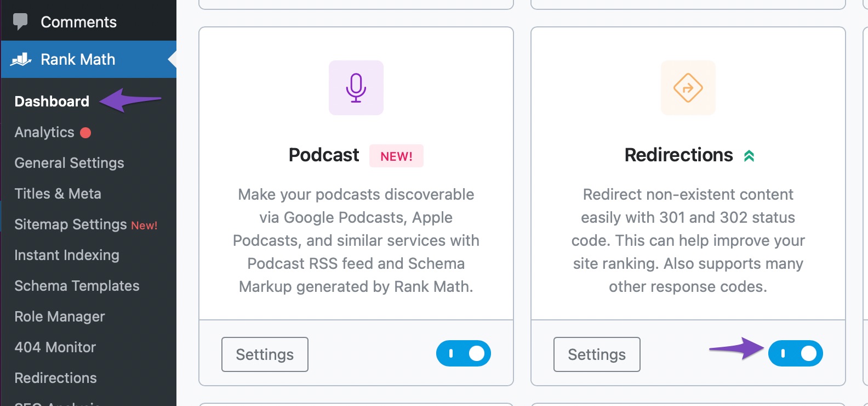Go to Analytics in the sidebar

tap(44, 132)
